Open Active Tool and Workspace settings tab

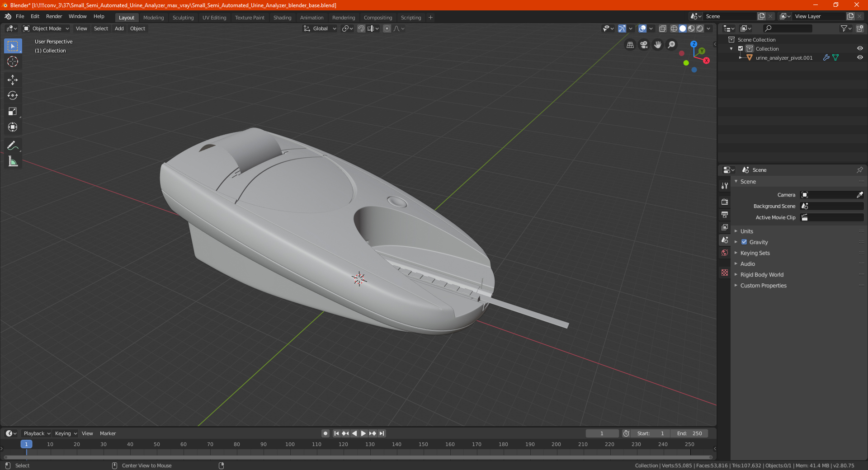pos(725,186)
